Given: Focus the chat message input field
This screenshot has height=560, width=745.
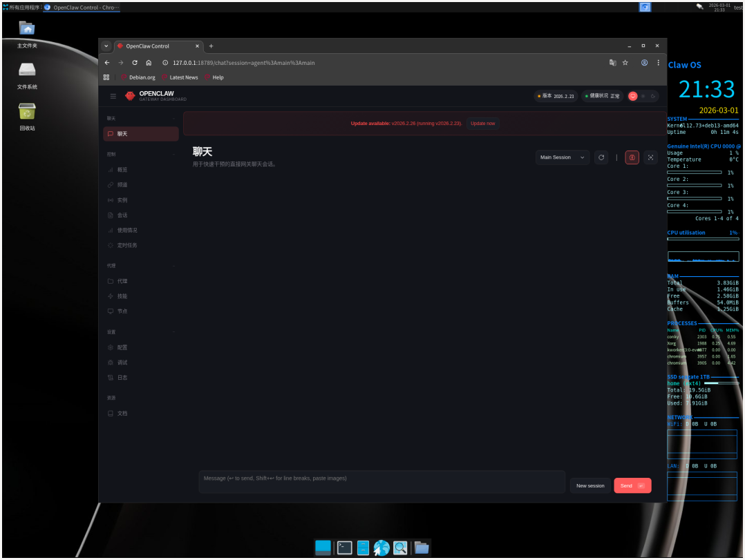Looking at the screenshot, I should tap(382, 482).
